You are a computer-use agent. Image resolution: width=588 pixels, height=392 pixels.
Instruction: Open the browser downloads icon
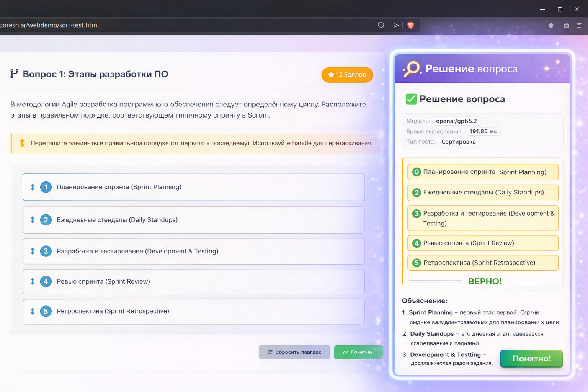point(566,26)
